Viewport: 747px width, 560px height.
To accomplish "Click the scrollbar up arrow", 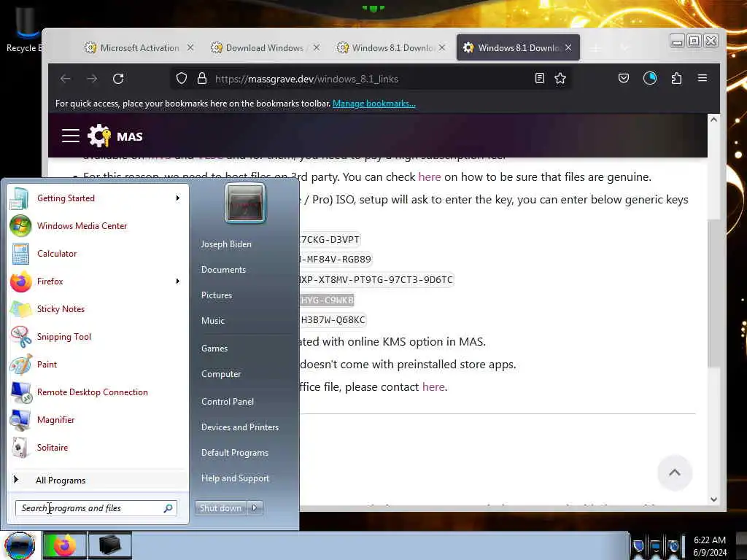I will [713, 120].
